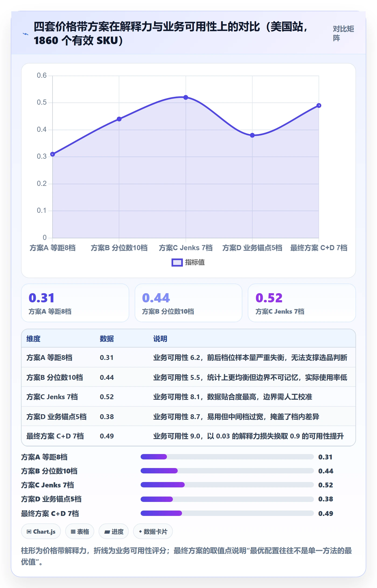Open the 0.52 方案C data card
This screenshot has width=377, height=588.
point(302,303)
